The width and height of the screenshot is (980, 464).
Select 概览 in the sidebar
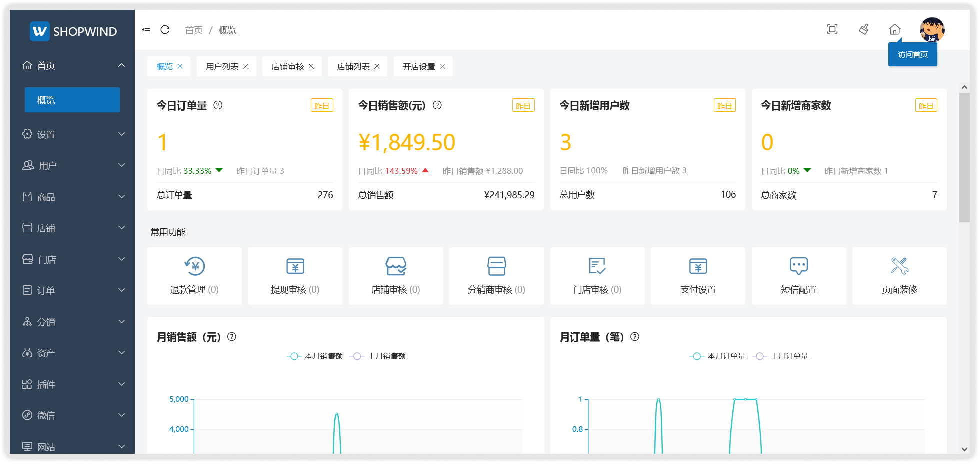click(x=72, y=100)
